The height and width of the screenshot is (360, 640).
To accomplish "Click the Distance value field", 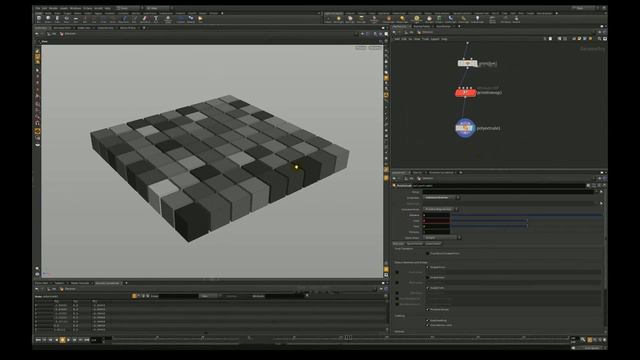I will point(436,215).
